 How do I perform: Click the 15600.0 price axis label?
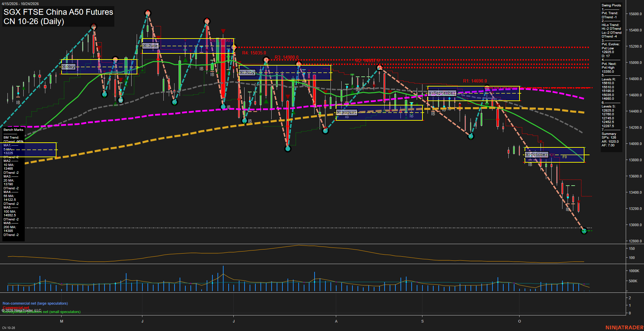(635, 14)
